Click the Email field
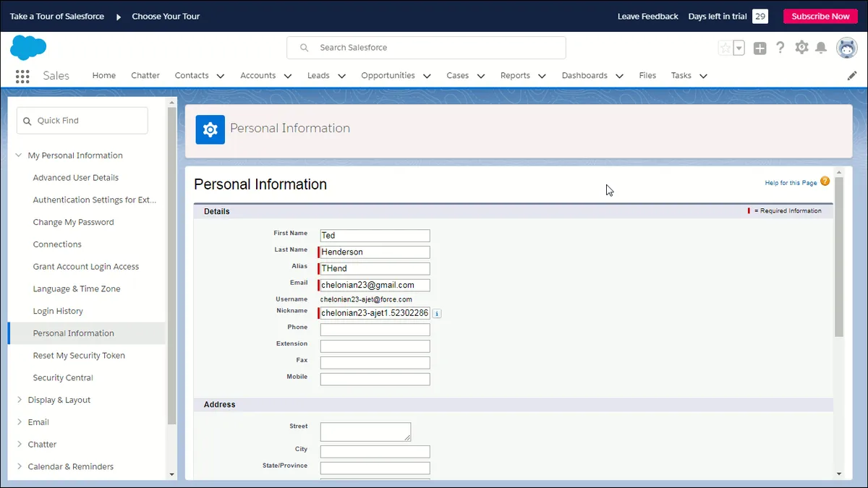The height and width of the screenshot is (488, 868). 375,286
